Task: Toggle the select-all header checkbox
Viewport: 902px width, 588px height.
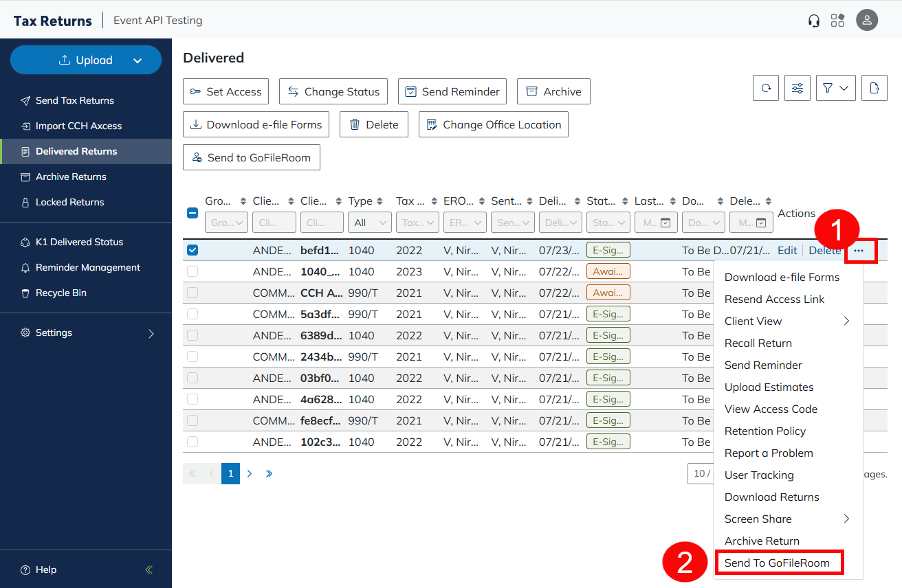Action: point(192,213)
